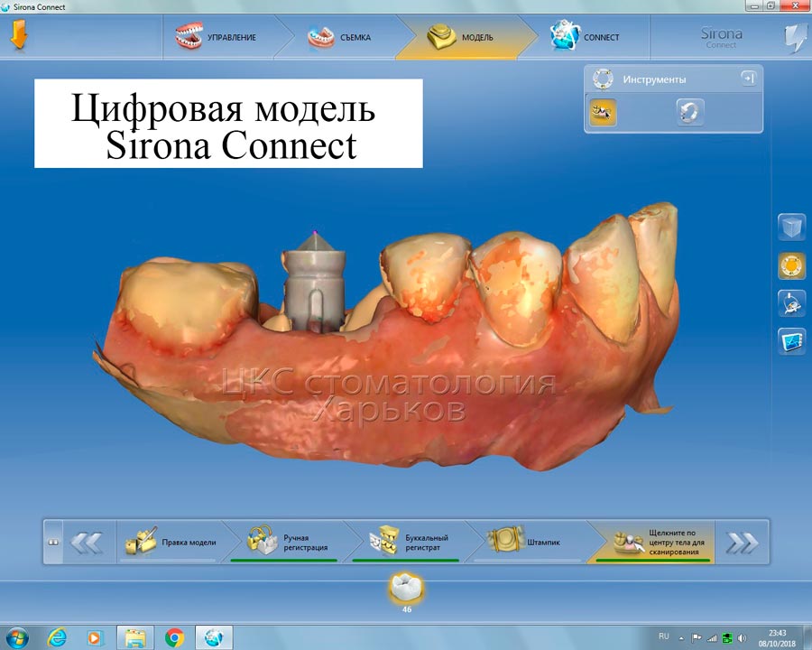Open the volume speaker tray icon
Image resolution: width=812 pixels, height=650 pixels.
(x=743, y=638)
